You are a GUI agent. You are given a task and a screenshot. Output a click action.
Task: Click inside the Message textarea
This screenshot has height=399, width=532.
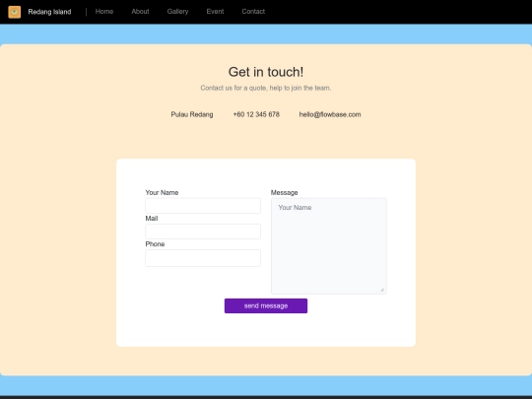point(329,246)
